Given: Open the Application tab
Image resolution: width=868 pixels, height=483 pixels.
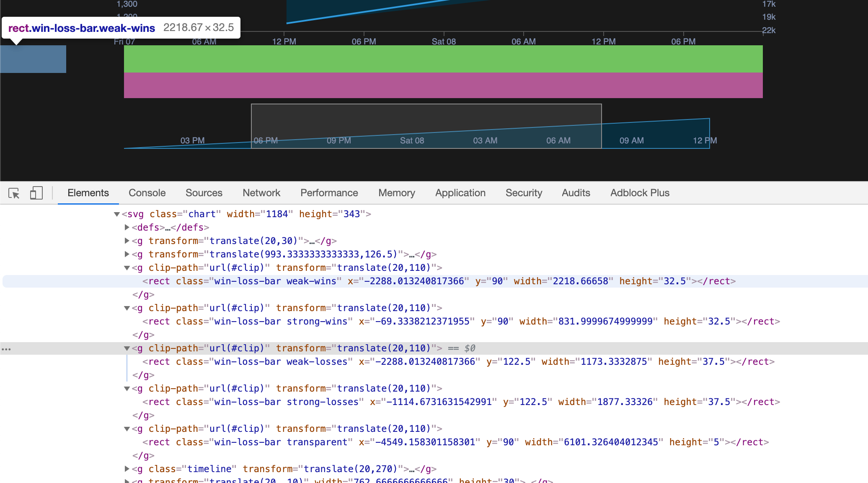Looking at the screenshot, I should 460,193.
